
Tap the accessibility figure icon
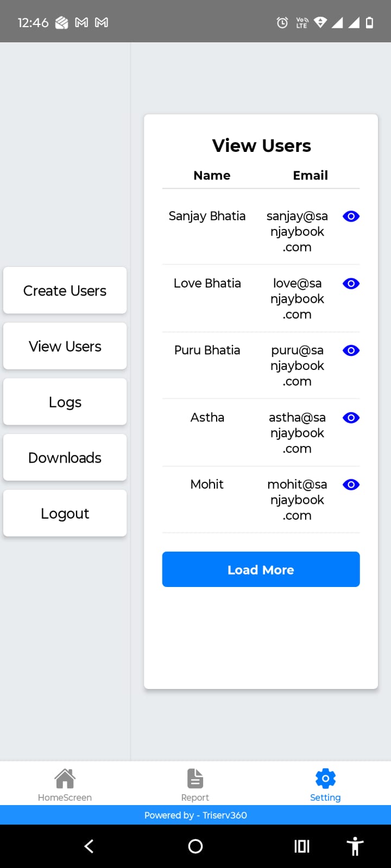click(x=355, y=846)
